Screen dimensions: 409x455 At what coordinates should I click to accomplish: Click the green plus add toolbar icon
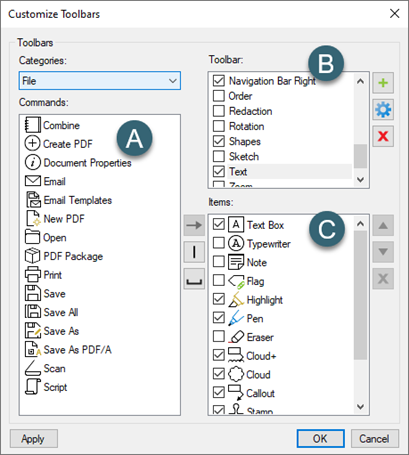pyautogui.click(x=383, y=82)
